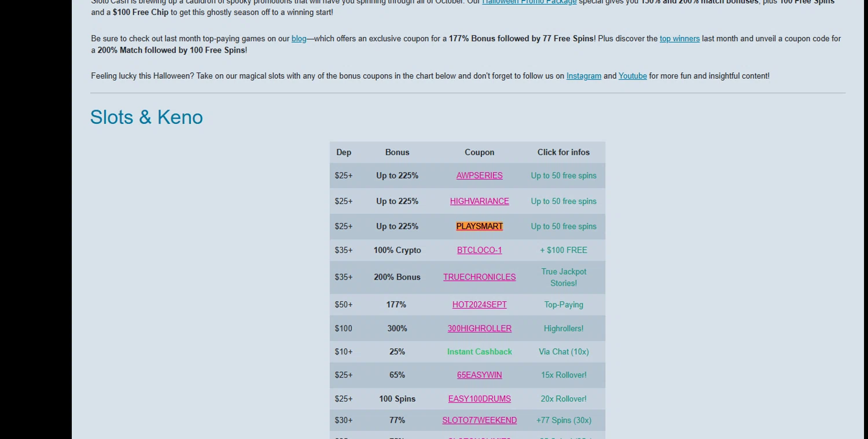Image resolution: width=868 pixels, height=439 pixels.
Task: Click Up to 225% in AWPSERIES row
Action: tap(397, 175)
